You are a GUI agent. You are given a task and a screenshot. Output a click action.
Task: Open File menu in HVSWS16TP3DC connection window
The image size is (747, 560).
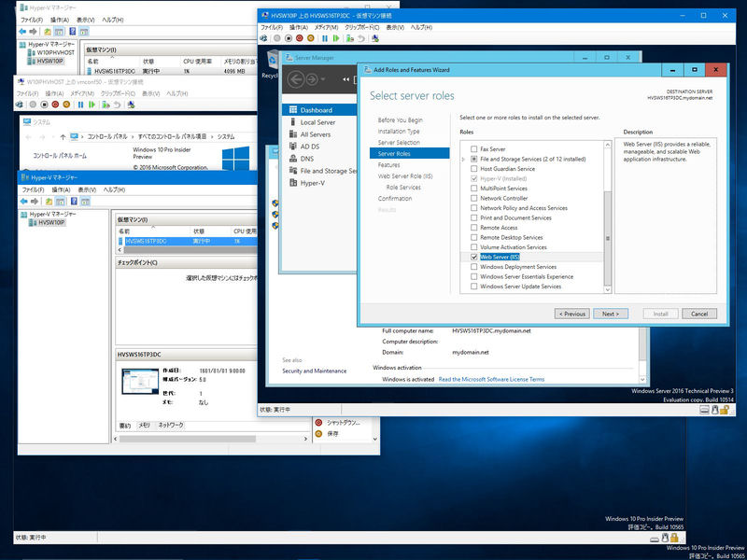tap(273, 28)
